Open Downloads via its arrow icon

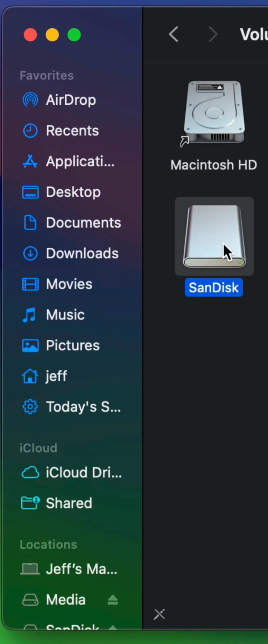click(30, 253)
